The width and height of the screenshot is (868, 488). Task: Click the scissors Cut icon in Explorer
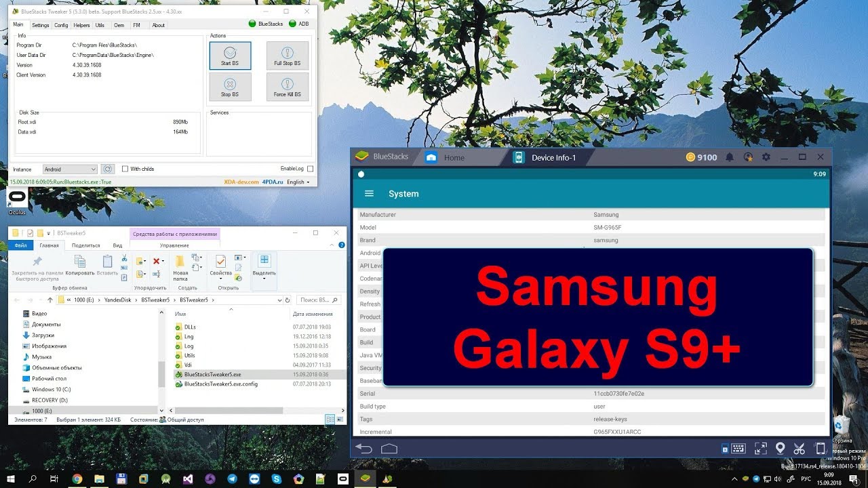coord(125,258)
